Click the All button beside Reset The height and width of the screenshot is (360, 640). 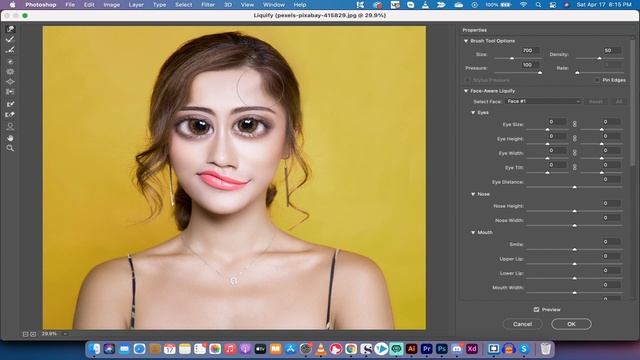[619, 101]
